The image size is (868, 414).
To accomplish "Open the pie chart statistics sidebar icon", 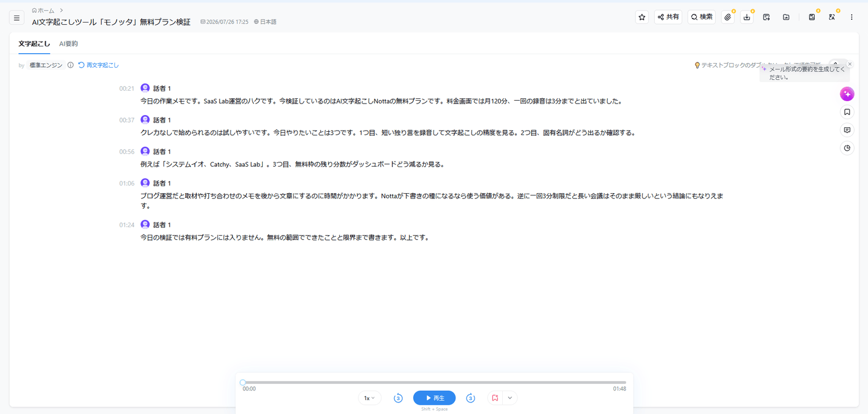I will pyautogui.click(x=847, y=148).
